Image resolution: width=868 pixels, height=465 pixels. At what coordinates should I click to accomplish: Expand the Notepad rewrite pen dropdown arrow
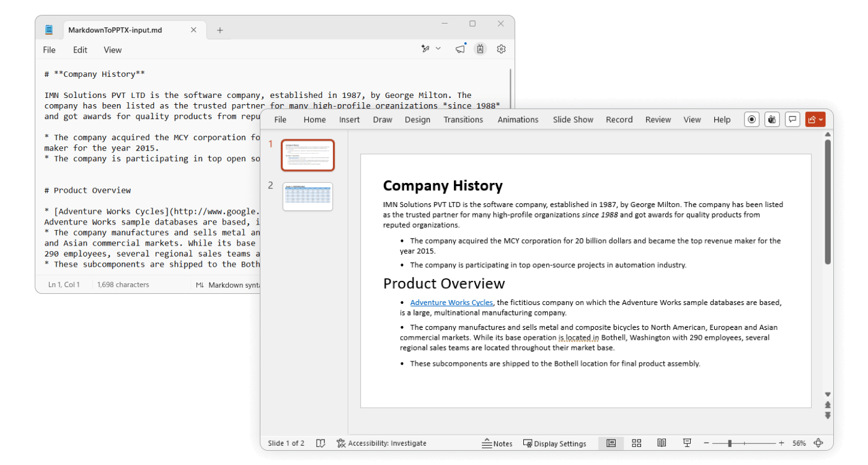tap(438, 49)
